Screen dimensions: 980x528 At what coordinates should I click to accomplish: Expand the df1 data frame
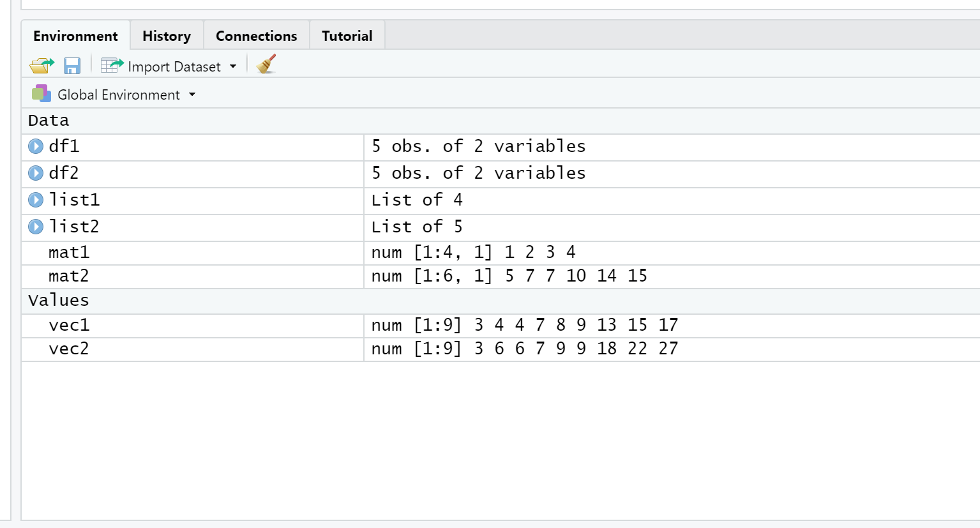click(36, 147)
